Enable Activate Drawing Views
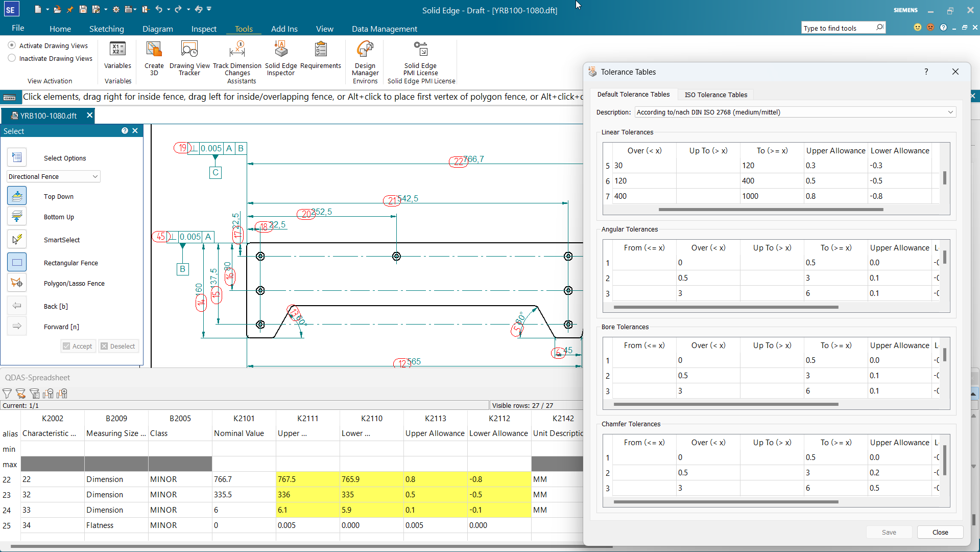The width and height of the screenshot is (980, 552). click(x=11, y=45)
